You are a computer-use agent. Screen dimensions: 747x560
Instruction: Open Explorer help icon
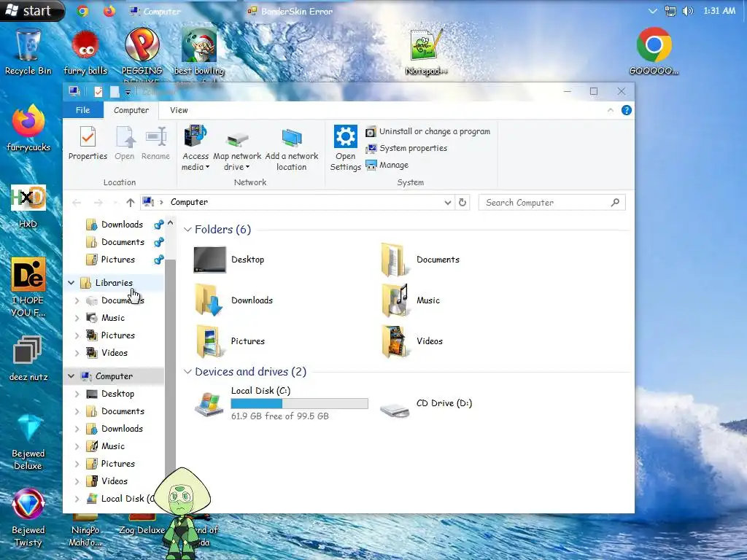(627, 110)
